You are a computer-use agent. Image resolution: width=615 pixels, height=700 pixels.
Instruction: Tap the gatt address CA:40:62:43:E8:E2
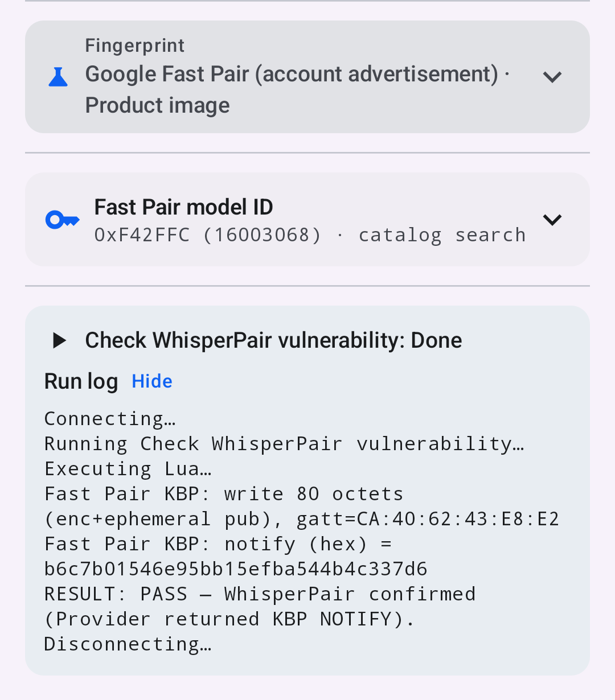[458, 518]
